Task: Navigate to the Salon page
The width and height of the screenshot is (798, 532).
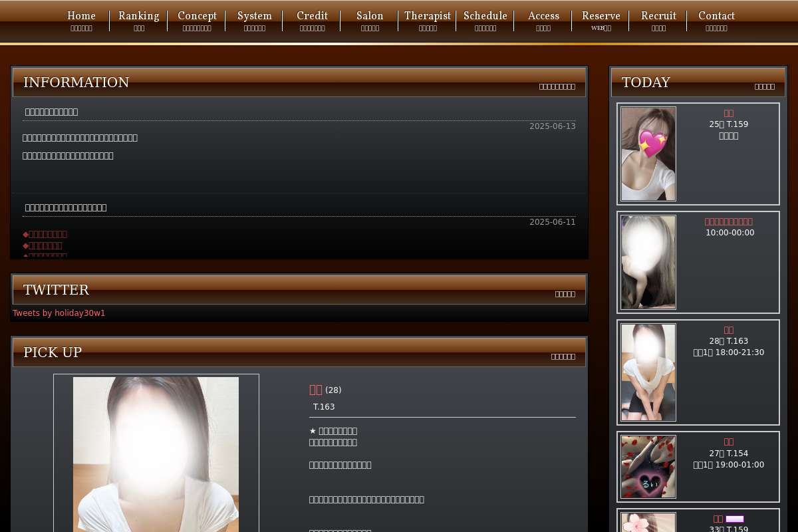Action: (x=370, y=20)
